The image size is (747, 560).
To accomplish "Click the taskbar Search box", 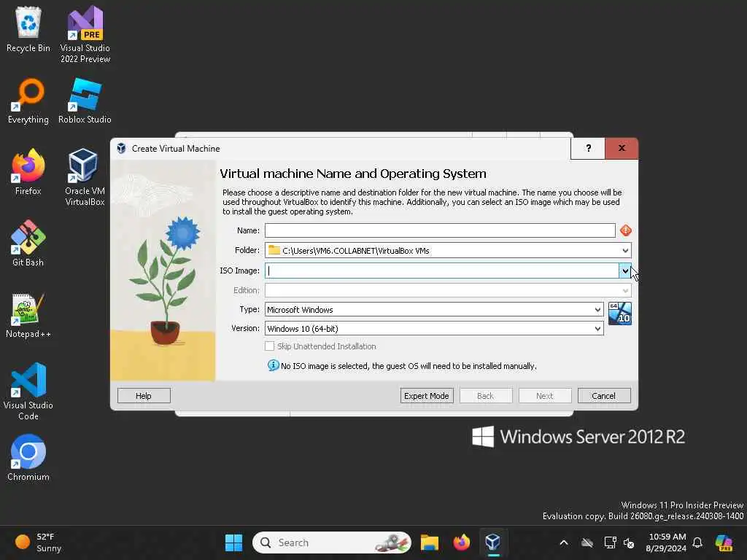I will [332, 542].
